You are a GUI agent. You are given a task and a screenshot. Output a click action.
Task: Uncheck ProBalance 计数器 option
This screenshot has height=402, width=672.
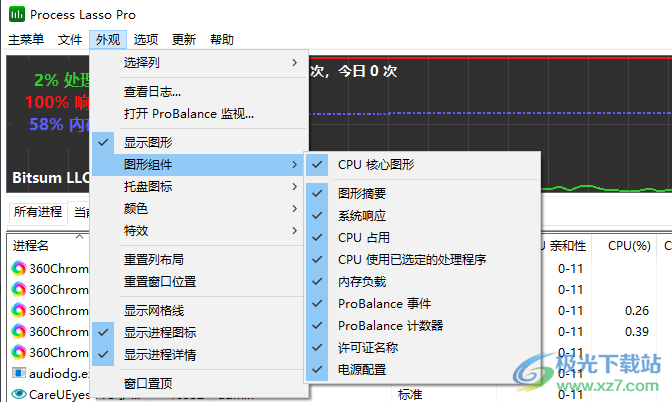[423, 326]
